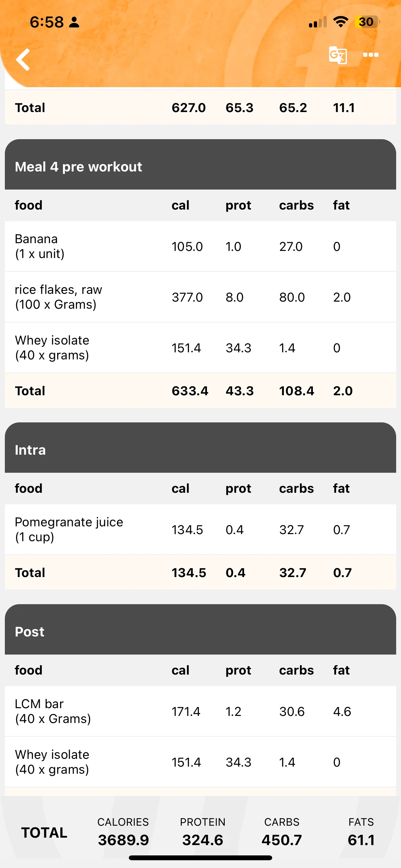Tap the total CALORIES 3689.9 summary
This screenshot has width=401, height=868.
123,832
